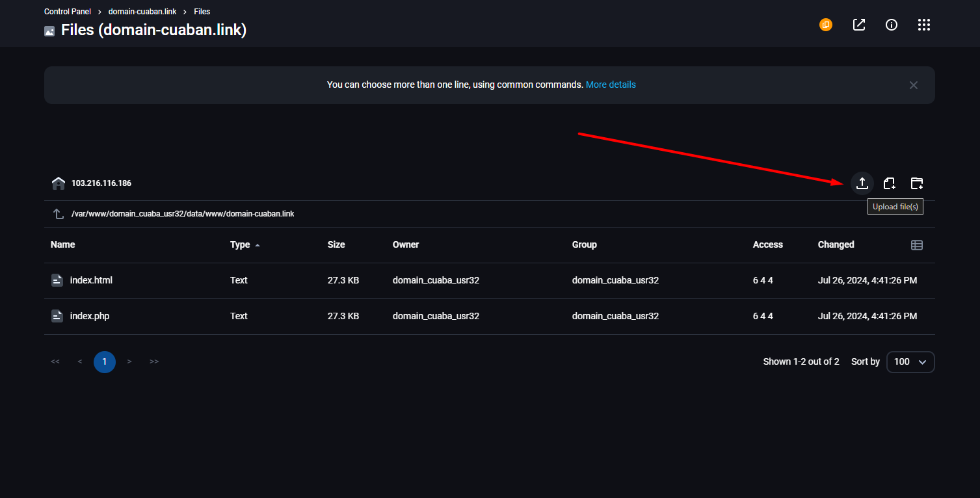This screenshot has height=498, width=980.
Task: Click the index.php file icon
Action: click(57, 316)
